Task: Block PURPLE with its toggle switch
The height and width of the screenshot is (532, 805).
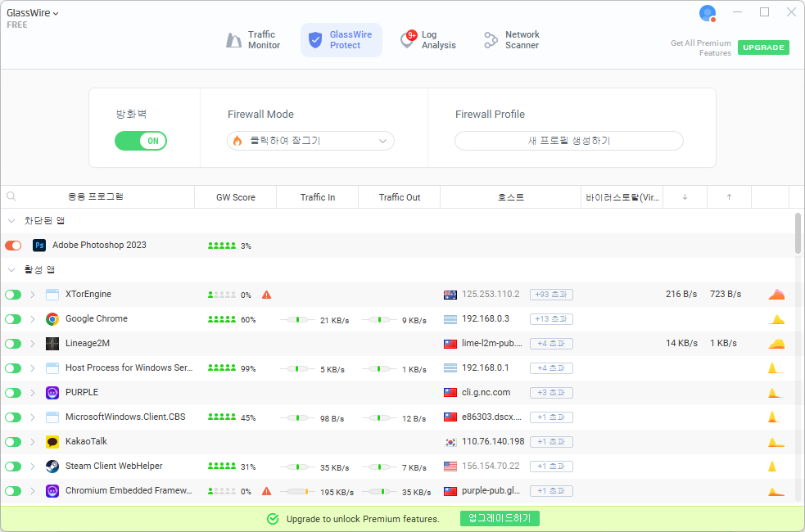Action: 13,393
